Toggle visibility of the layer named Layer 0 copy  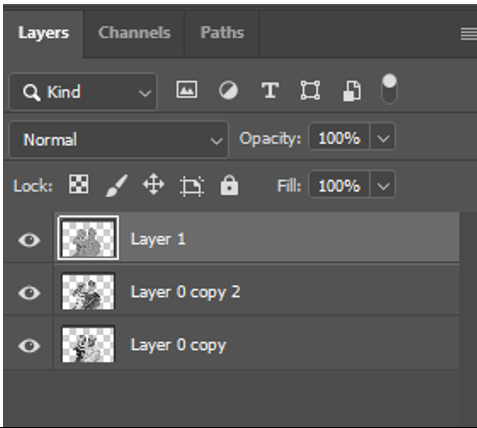[x=29, y=346]
